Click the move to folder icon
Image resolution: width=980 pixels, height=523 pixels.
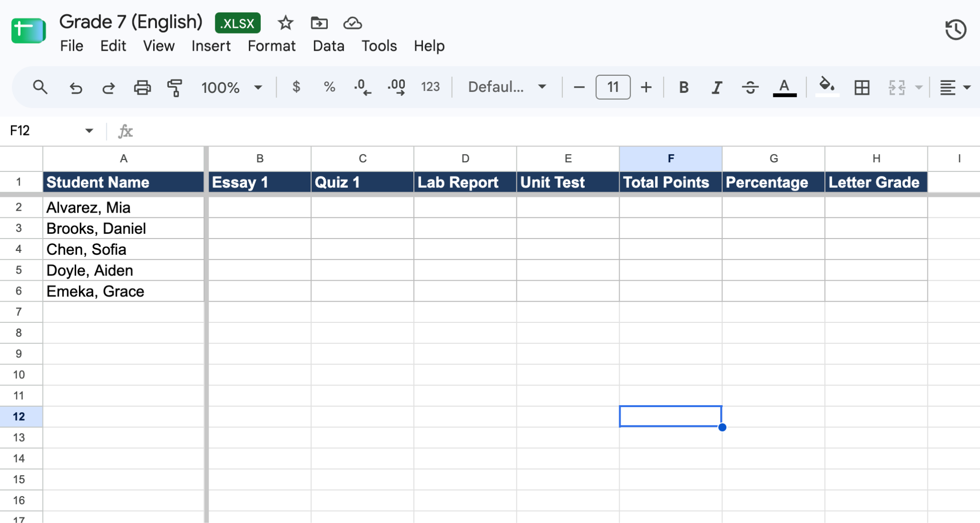tap(319, 23)
